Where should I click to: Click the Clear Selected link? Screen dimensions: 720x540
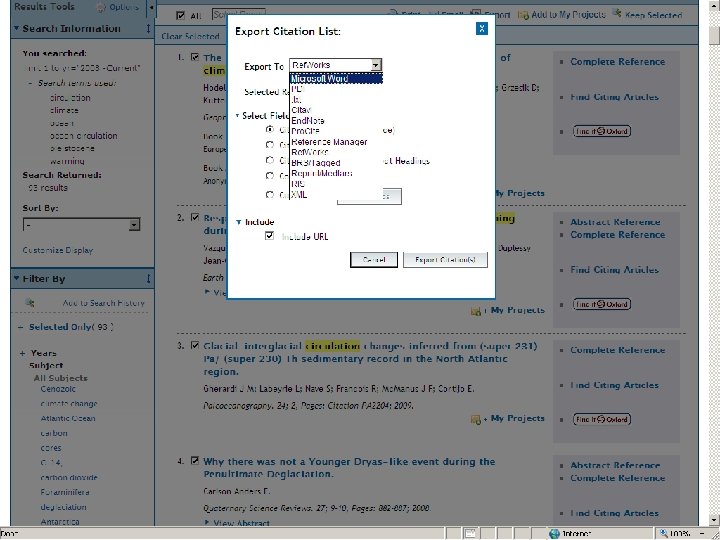tap(190, 36)
